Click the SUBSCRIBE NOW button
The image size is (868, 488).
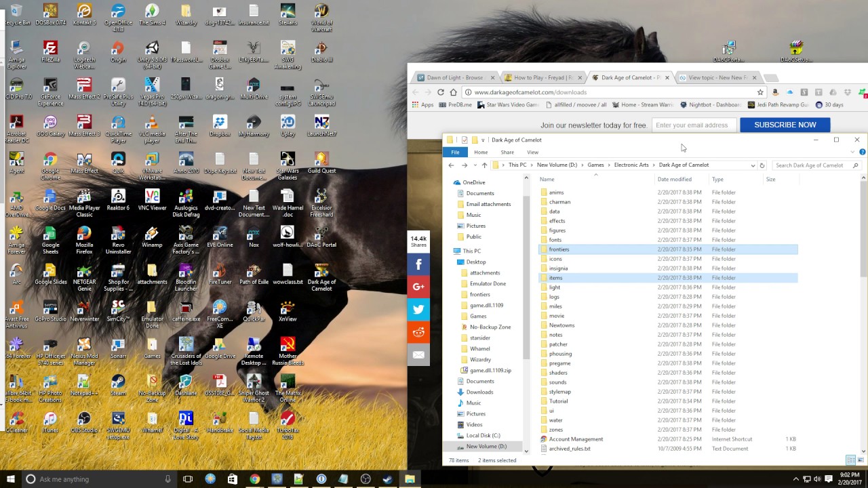point(785,125)
